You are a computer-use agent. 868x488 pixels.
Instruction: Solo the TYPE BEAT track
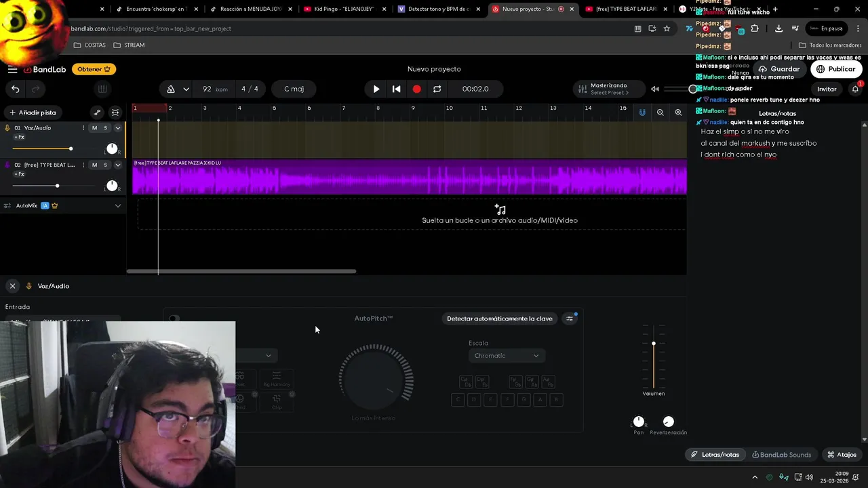point(105,165)
